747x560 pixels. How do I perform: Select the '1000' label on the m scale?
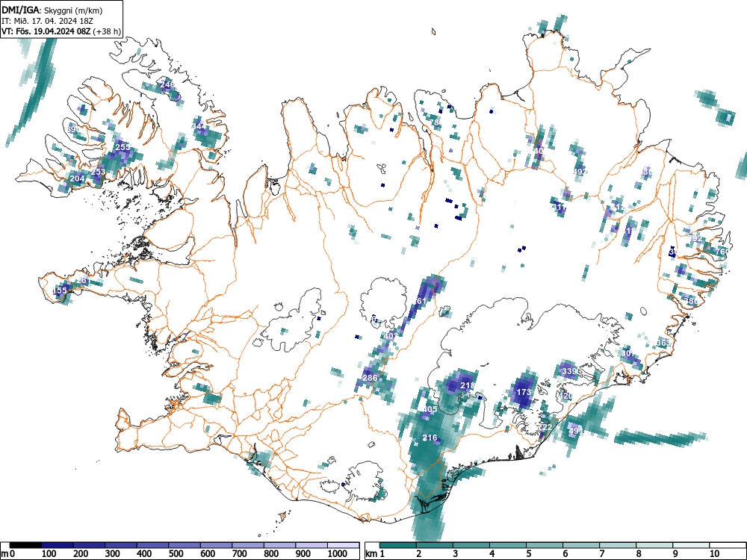338,553
